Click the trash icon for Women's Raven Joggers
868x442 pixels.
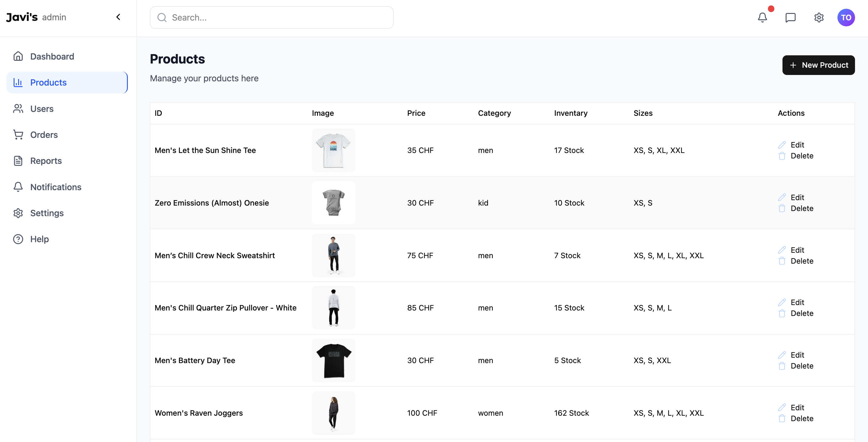pyautogui.click(x=782, y=418)
